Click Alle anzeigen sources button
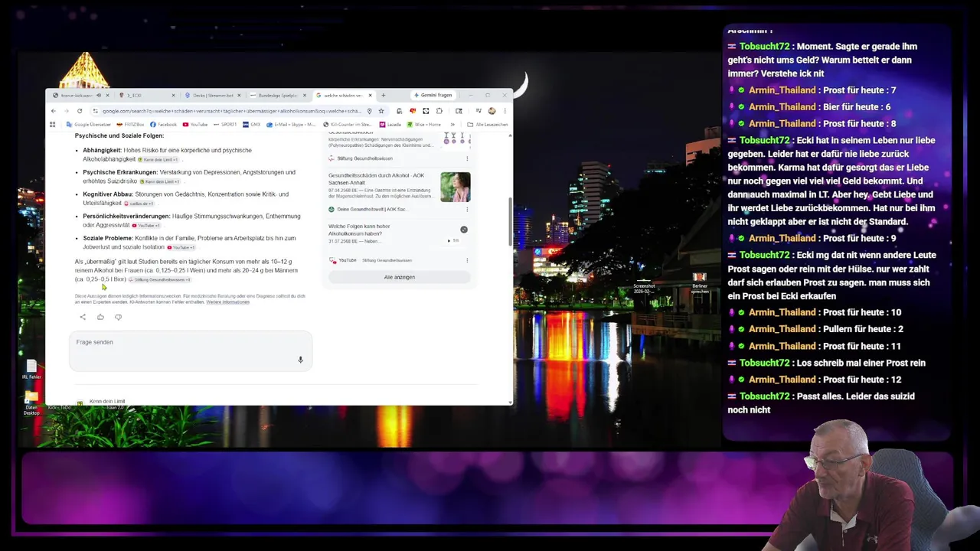980x551 pixels. pos(399,277)
